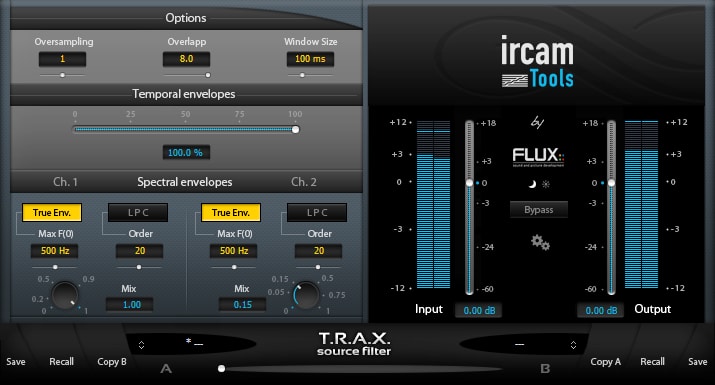Screen dimensions: 715x385
Task: Click the ircam Tools logo
Action: click(x=537, y=62)
